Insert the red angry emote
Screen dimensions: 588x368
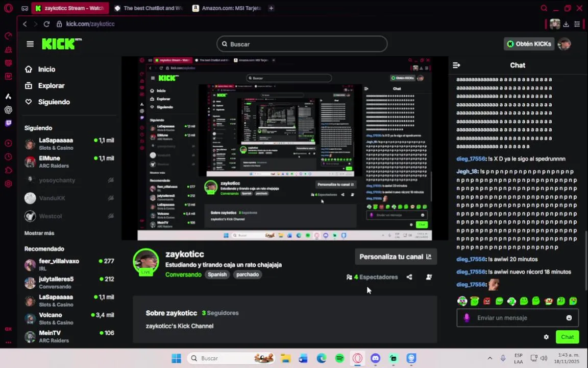click(x=487, y=301)
